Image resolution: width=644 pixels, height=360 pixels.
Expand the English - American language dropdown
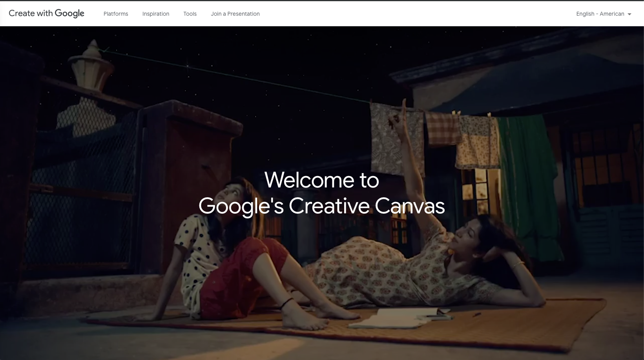(604, 14)
